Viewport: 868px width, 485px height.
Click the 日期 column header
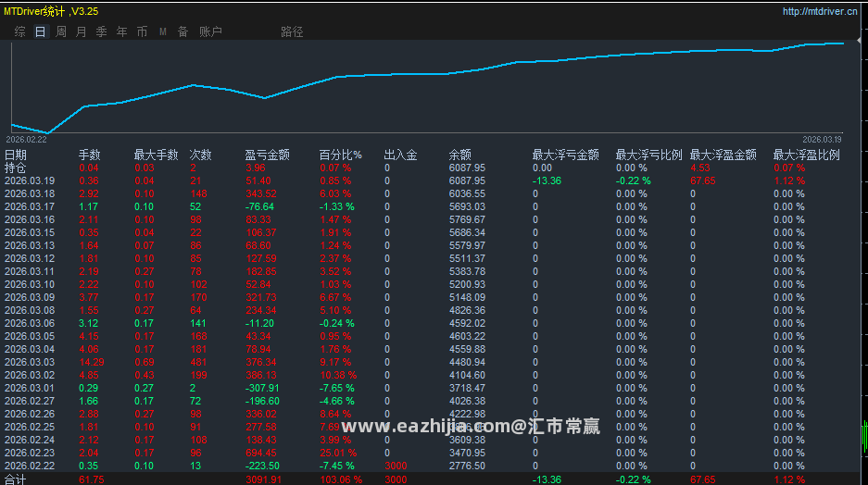(x=16, y=155)
